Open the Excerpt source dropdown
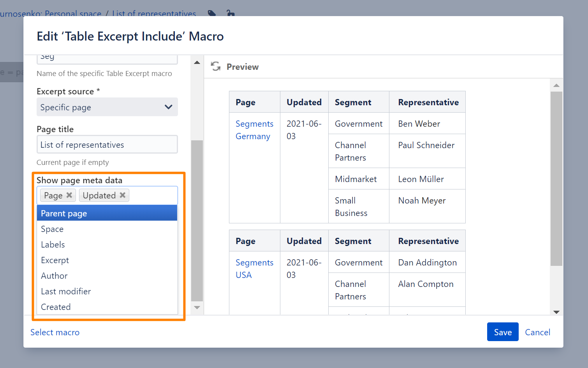588x368 pixels. tap(107, 107)
